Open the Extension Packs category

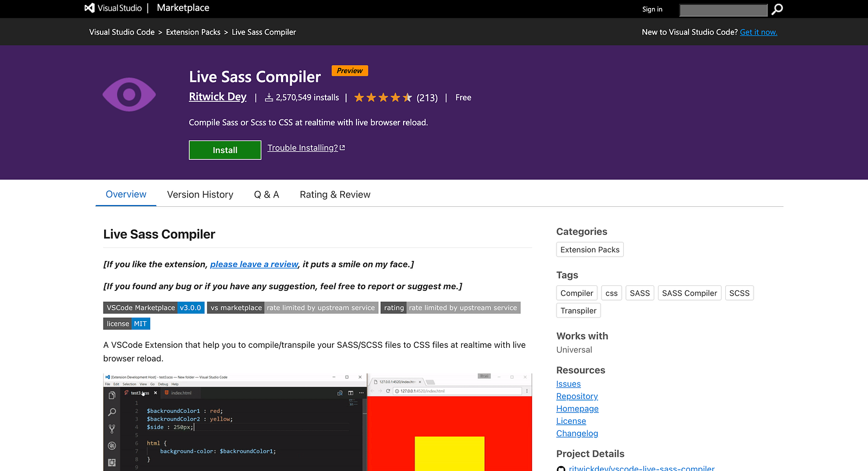pos(590,250)
